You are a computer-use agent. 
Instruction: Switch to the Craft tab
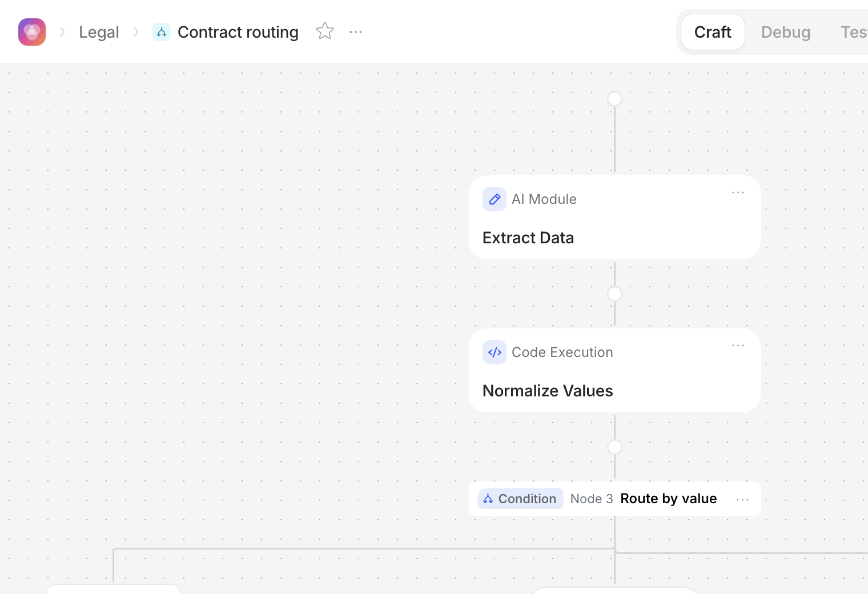click(713, 32)
